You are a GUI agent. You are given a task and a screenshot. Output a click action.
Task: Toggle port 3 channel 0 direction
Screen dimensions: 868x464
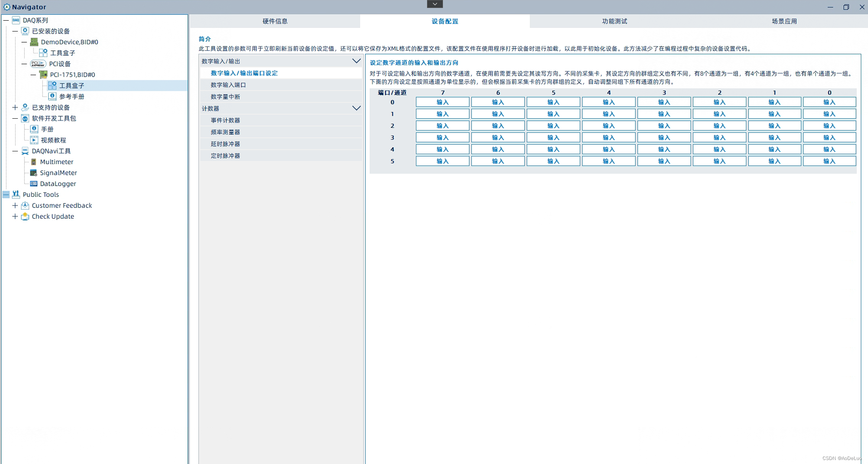point(829,137)
